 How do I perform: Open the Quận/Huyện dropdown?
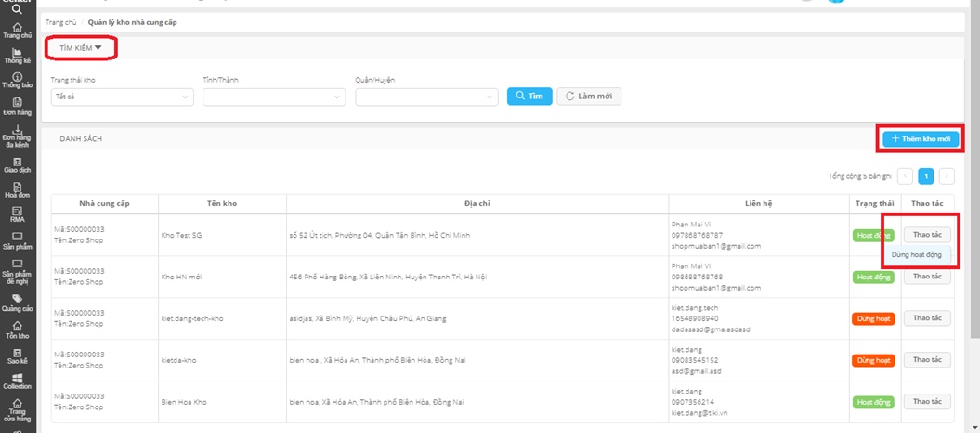click(426, 97)
